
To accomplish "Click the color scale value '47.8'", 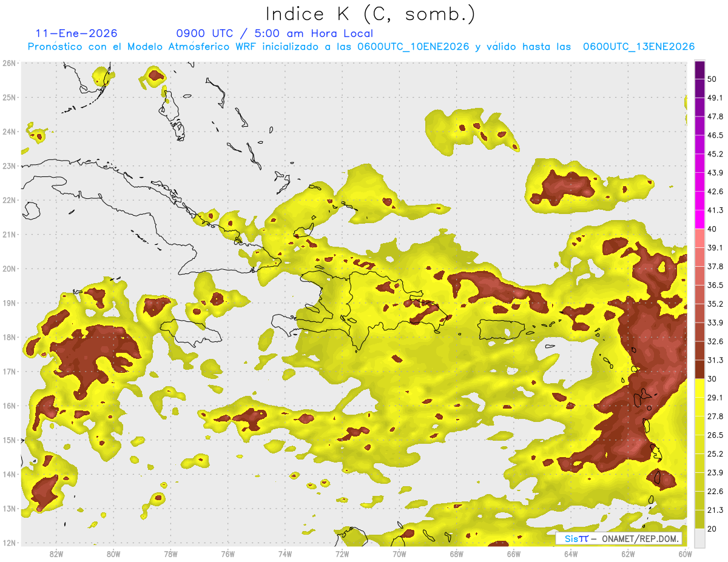I will tap(715, 116).
